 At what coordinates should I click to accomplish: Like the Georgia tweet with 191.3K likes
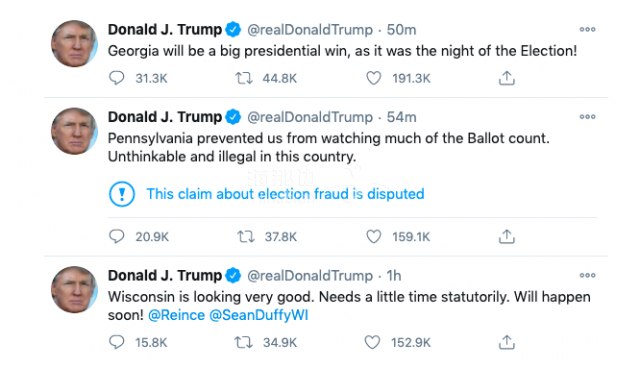click(x=373, y=78)
